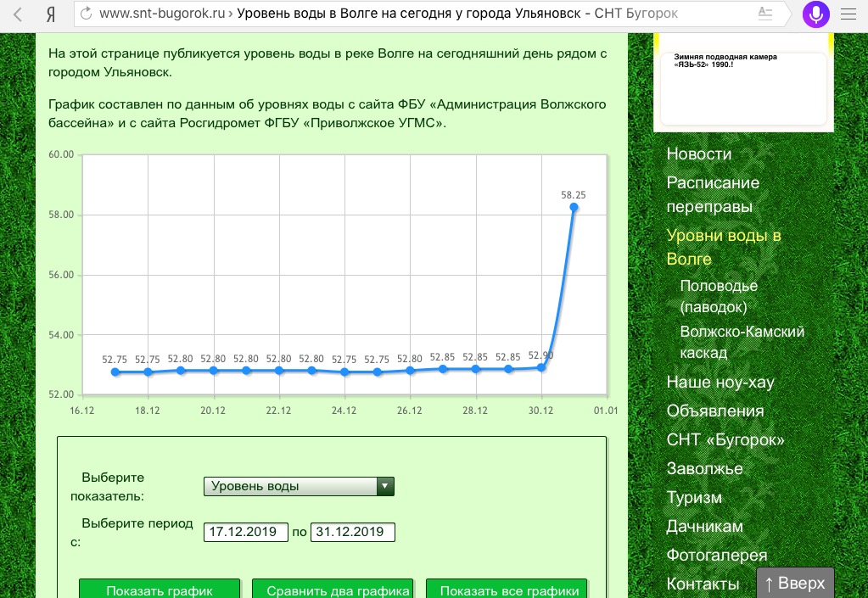
Task: Open the 'Дачникам' sidebar link
Action: 705,526
